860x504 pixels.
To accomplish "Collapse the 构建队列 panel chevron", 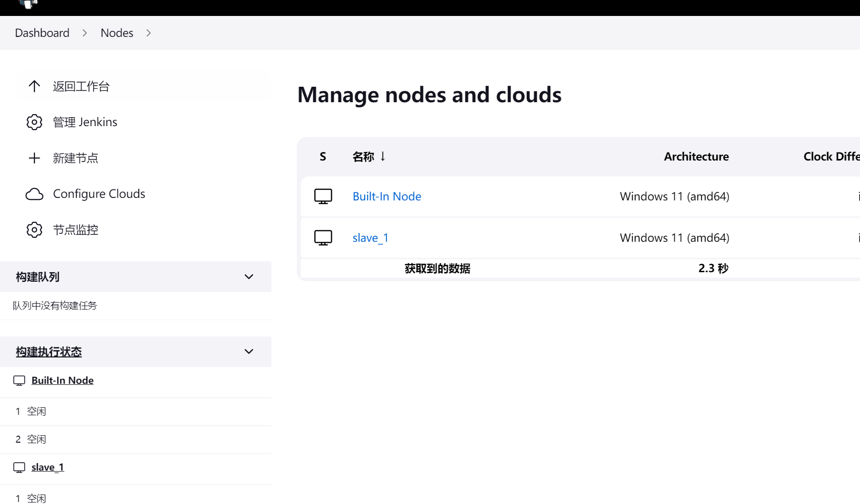I will coord(249,277).
